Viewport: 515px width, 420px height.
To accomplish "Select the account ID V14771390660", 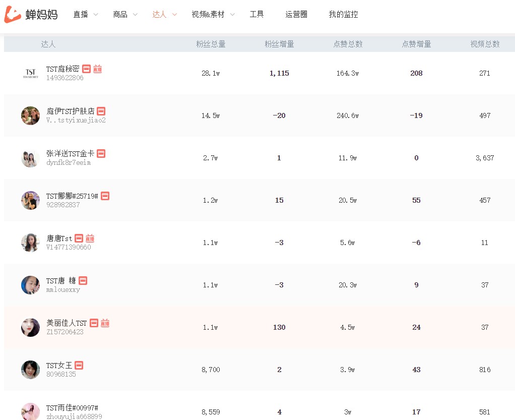I will click(x=69, y=248).
